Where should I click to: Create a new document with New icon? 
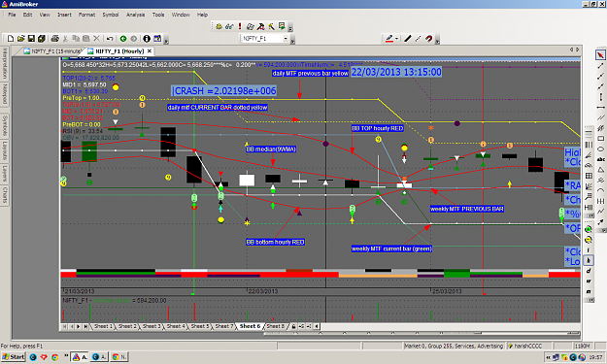coord(11,38)
